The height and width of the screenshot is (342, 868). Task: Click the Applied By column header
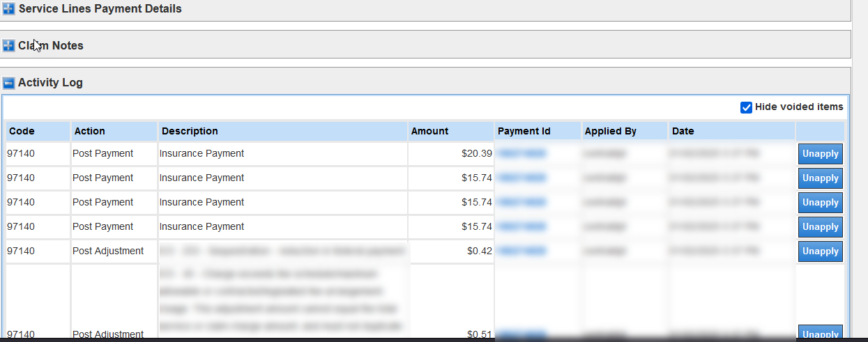[x=610, y=131]
